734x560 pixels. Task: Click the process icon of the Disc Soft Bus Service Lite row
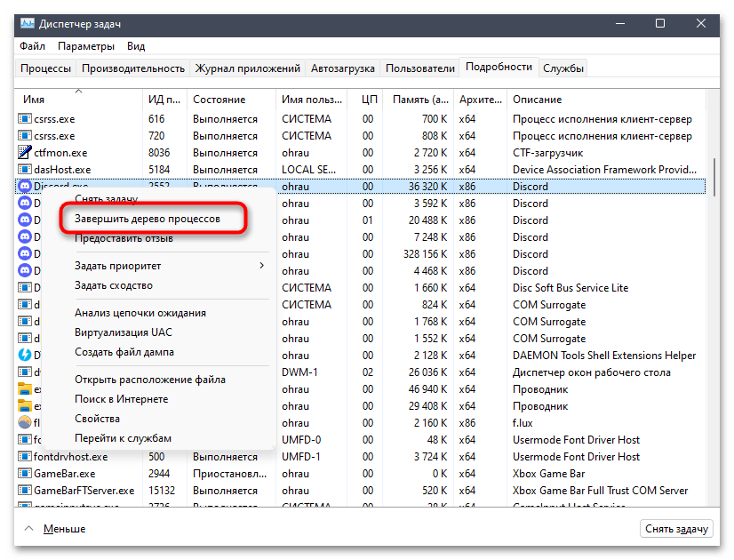tap(24, 287)
